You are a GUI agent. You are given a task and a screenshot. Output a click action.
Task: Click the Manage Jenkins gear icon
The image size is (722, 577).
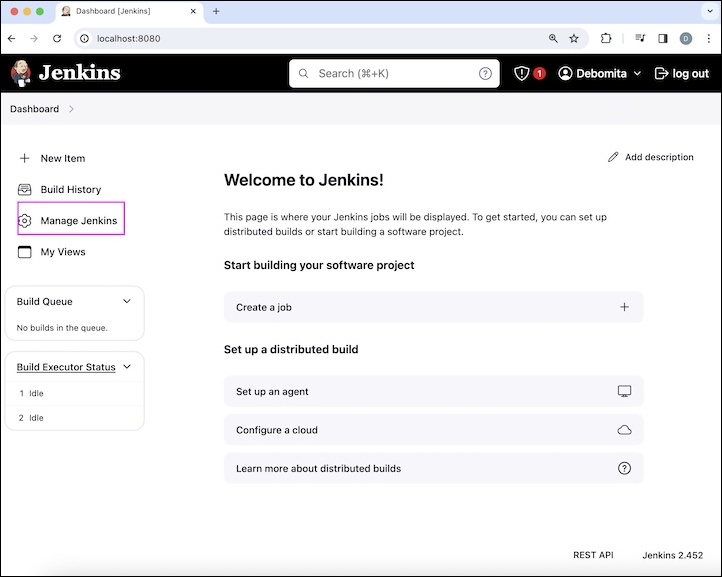25,220
